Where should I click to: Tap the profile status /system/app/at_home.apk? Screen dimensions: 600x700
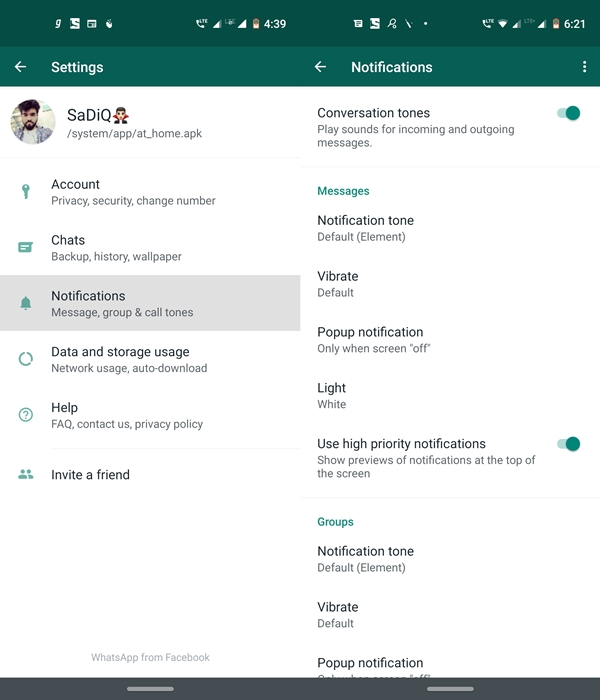coord(134,133)
